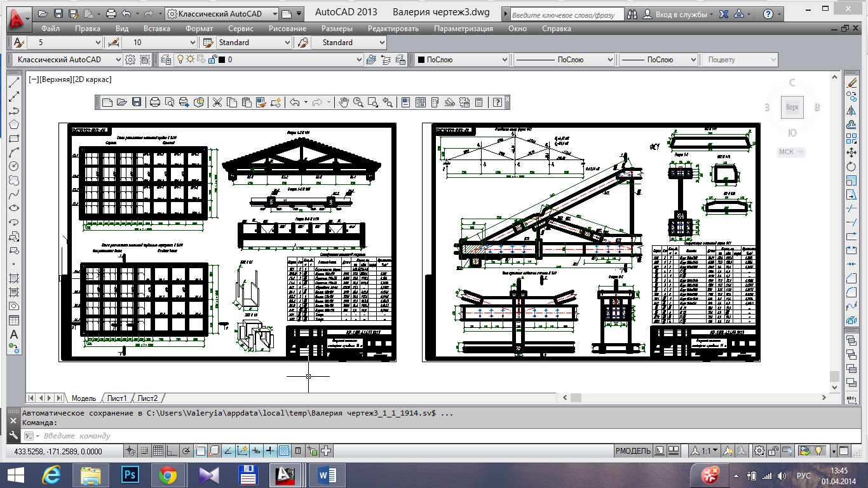
Task: Select the Erase tool in the modify toolbar
Action: (x=851, y=83)
